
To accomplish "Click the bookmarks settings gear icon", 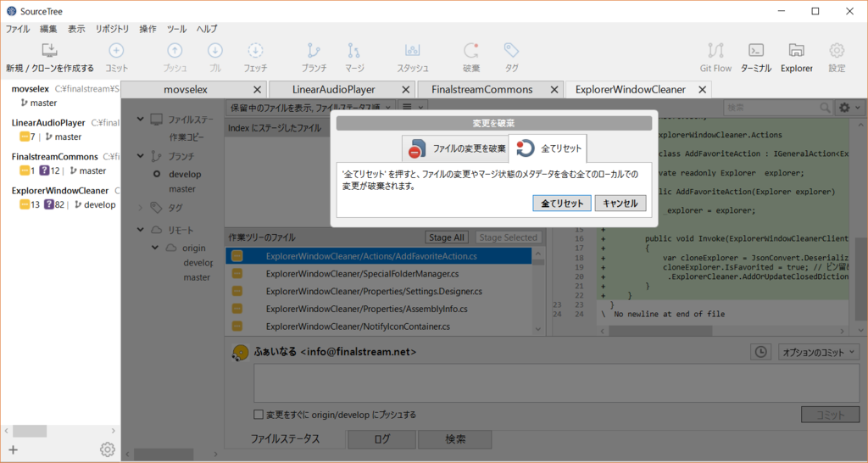I will click(x=108, y=449).
